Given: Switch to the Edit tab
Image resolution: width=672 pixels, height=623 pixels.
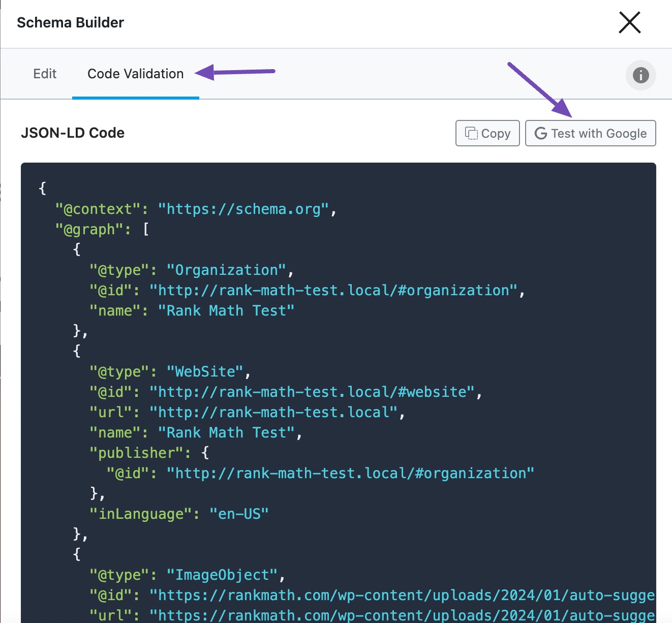Looking at the screenshot, I should [x=45, y=74].
